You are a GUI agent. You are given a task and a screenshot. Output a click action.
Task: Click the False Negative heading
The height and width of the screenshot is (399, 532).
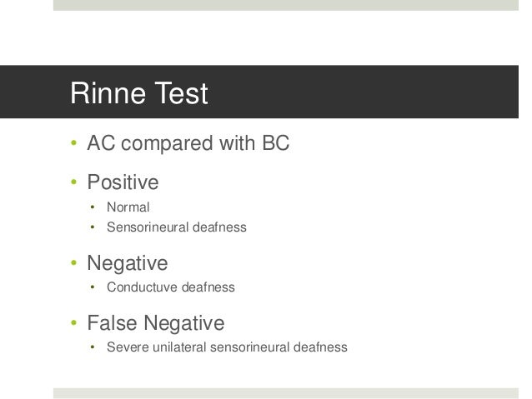pyautogui.click(x=156, y=322)
